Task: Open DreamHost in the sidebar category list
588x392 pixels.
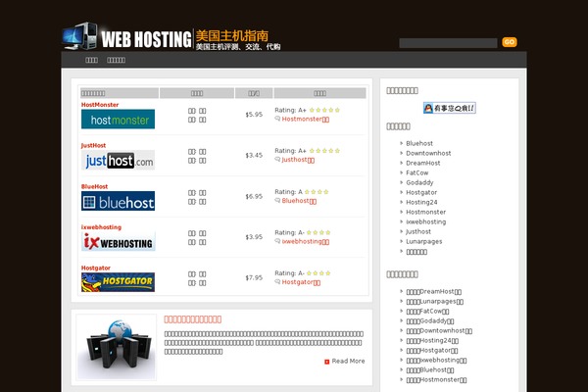Action: (423, 163)
